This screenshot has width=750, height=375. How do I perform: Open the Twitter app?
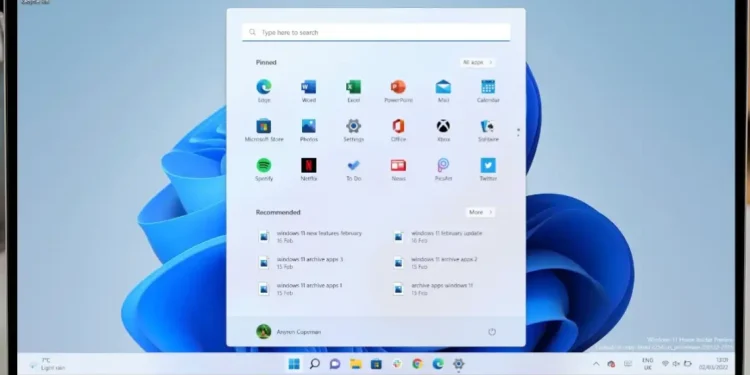pyautogui.click(x=488, y=169)
